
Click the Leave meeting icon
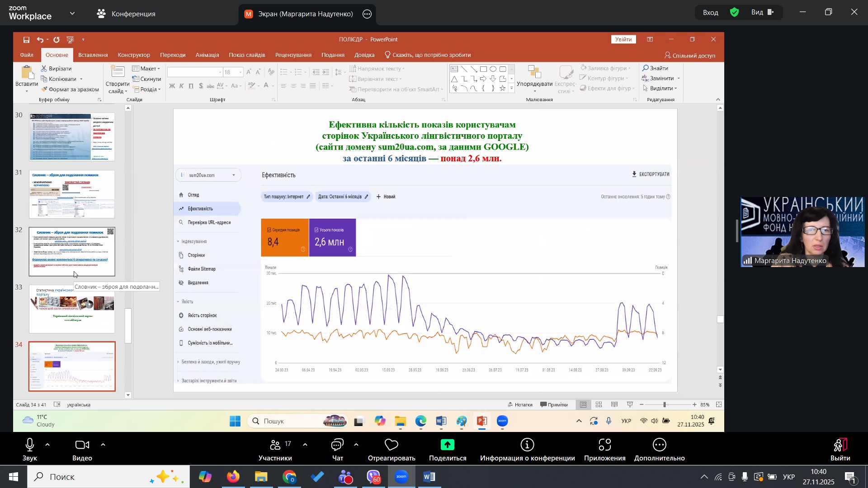(x=840, y=445)
